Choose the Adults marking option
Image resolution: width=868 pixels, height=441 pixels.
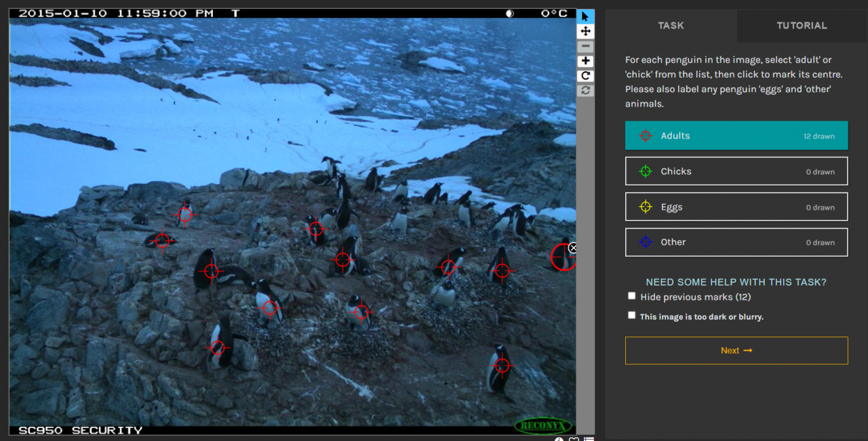click(736, 136)
